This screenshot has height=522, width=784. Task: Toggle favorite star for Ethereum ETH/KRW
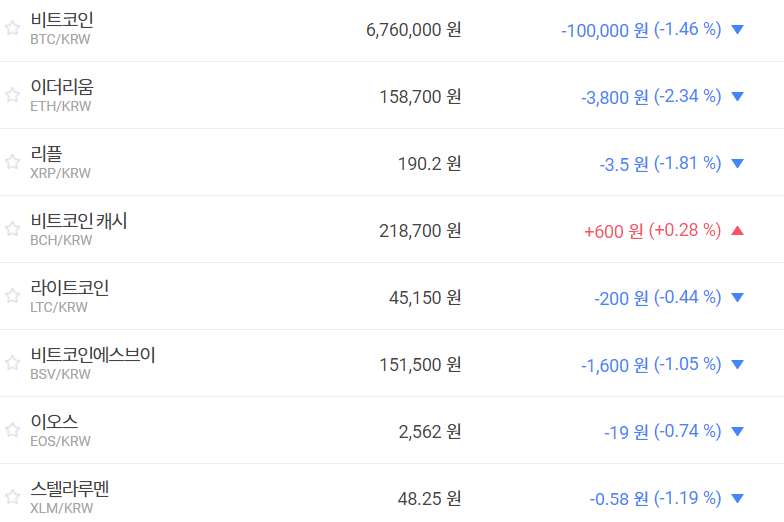coord(12,95)
